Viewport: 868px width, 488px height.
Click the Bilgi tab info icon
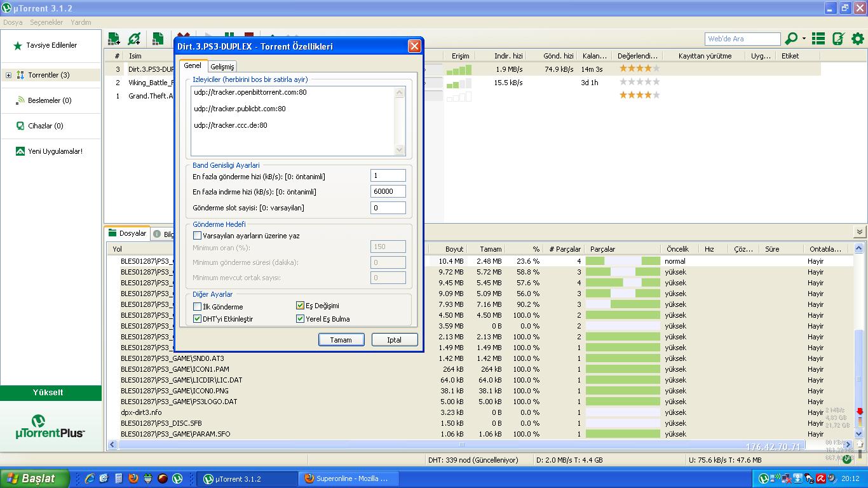click(x=157, y=234)
